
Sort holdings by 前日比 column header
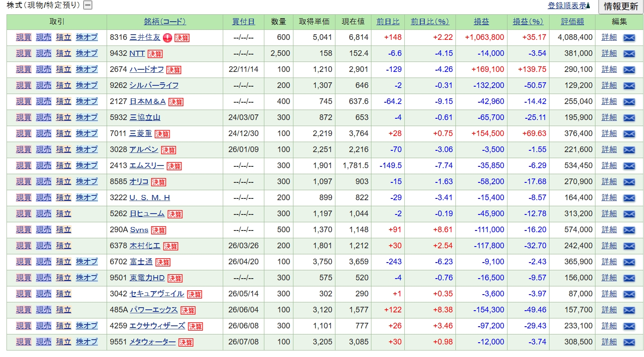tap(388, 22)
